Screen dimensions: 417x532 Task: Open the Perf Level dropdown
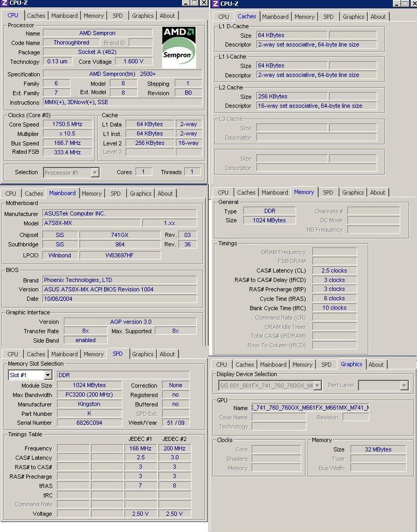tap(404, 386)
